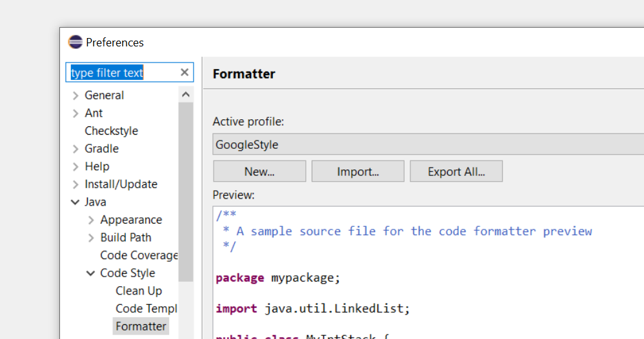Open the Clean Up preferences page
The height and width of the screenshot is (339, 644).
pos(139,291)
